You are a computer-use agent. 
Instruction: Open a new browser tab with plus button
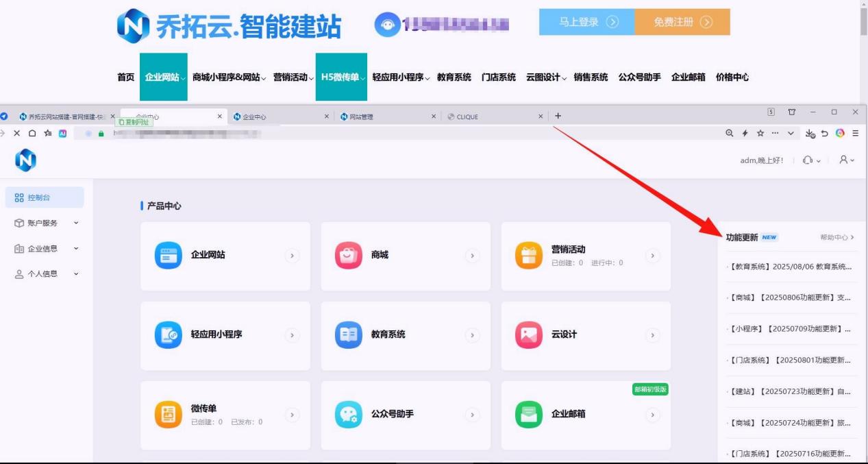pos(558,116)
